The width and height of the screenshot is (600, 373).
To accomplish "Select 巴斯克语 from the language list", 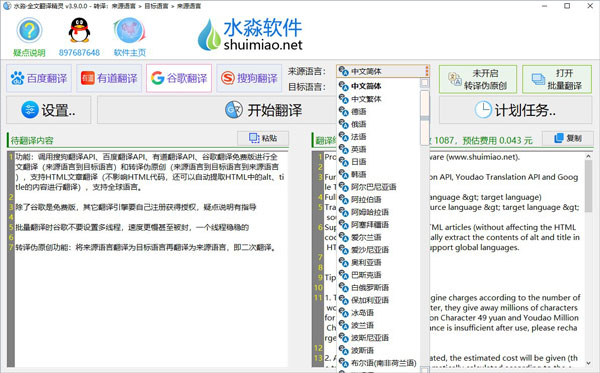I will tap(378, 275).
